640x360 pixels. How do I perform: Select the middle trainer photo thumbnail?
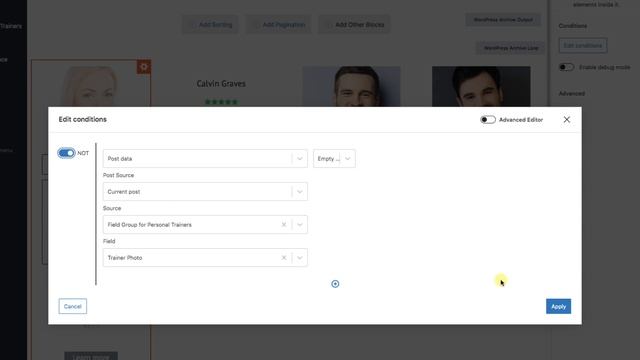(x=351, y=87)
